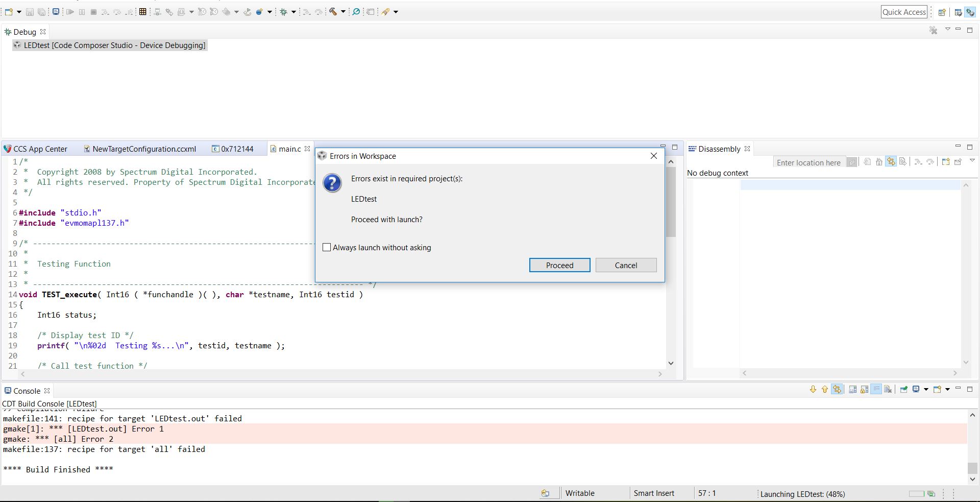Viewport: 980px width, 502px height.
Task: Click Console Previous Error up arrow icon
Action: pyautogui.click(x=825, y=389)
